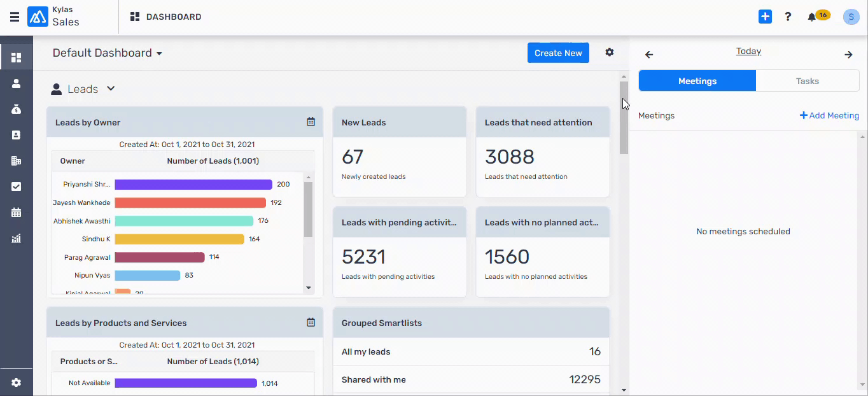The width and height of the screenshot is (868, 396).
Task: Open the Companies section in the sidebar
Action: click(x=16, y=160)
